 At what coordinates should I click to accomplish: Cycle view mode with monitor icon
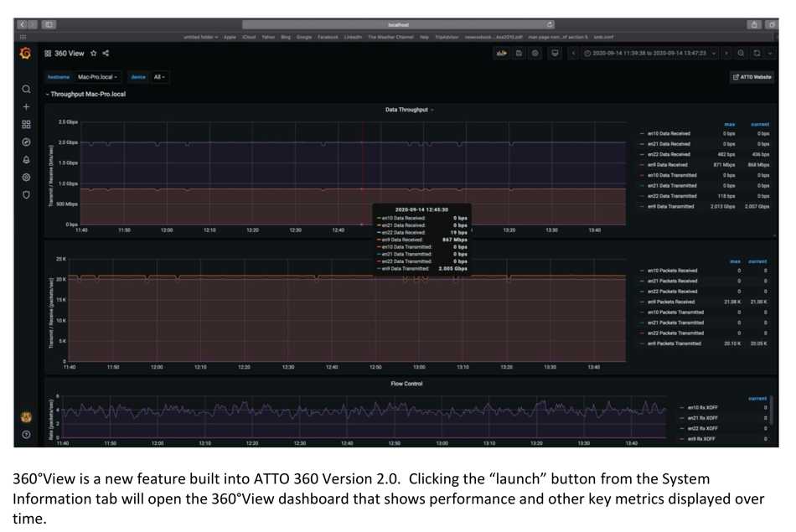(555, 54)
